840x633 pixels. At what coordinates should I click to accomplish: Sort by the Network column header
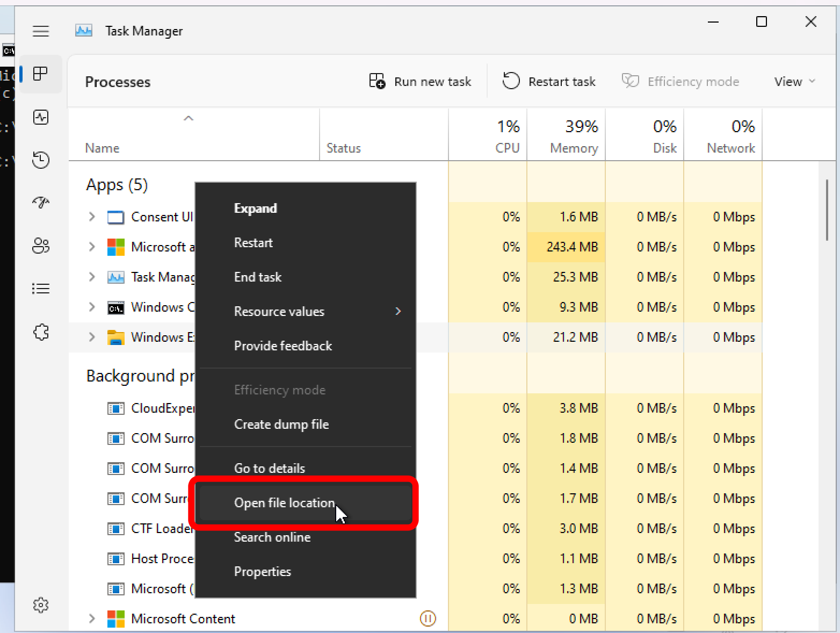(x=723, y=135)
